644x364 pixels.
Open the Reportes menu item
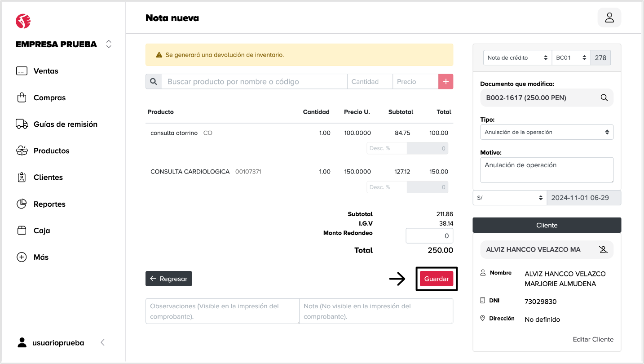[49, 204]
